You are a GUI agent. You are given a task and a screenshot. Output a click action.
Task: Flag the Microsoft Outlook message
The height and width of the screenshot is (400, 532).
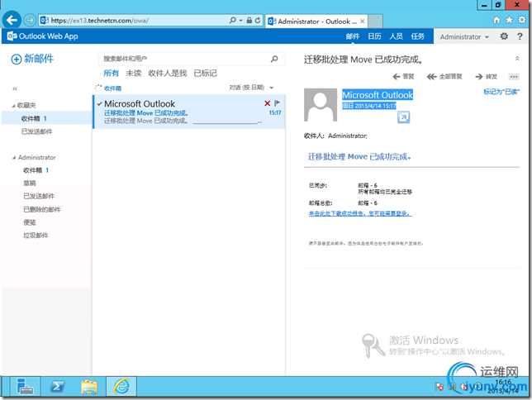[277, 102]
